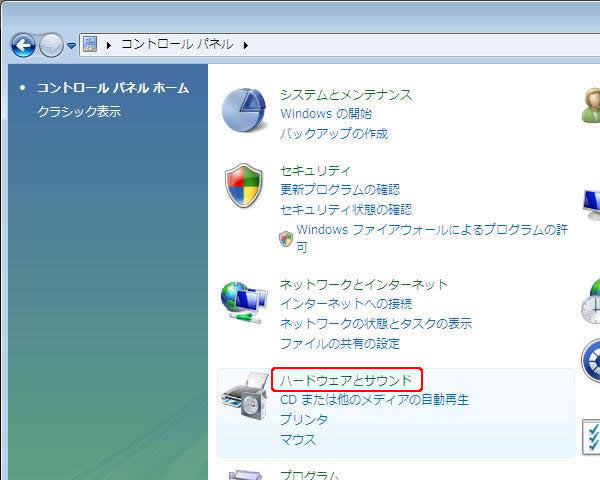Open 更新プログラムの確認 link

click(340, 189)
